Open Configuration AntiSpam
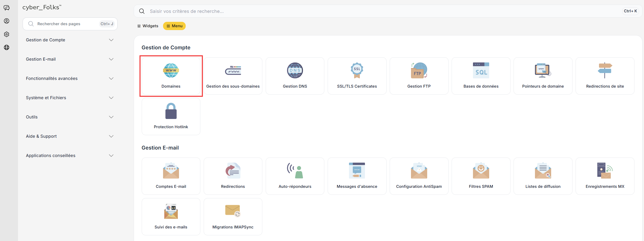This screenshot has width=644, height=241. tap(419, 176)
